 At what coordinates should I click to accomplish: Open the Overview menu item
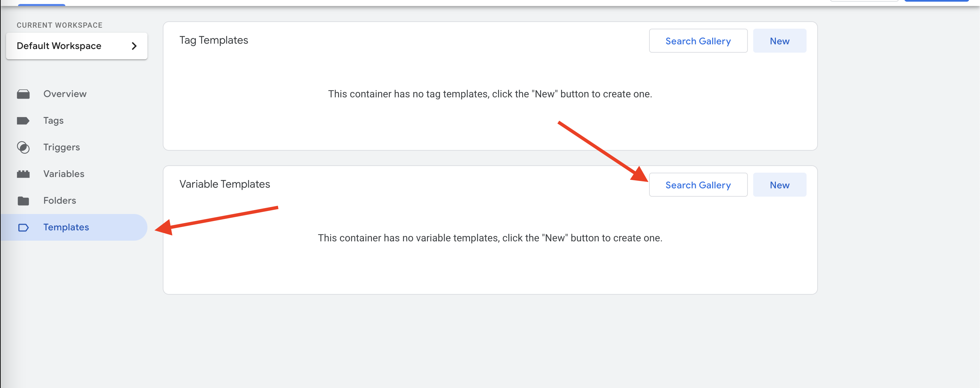pos(65,94)
